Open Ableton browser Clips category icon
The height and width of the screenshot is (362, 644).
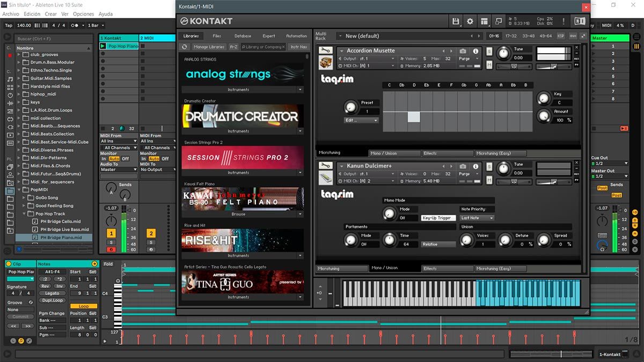click(x=10, y=135)
